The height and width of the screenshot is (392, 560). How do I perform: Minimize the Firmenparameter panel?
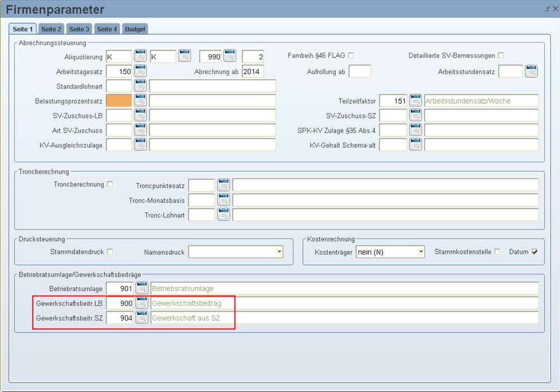click(547, 9)
